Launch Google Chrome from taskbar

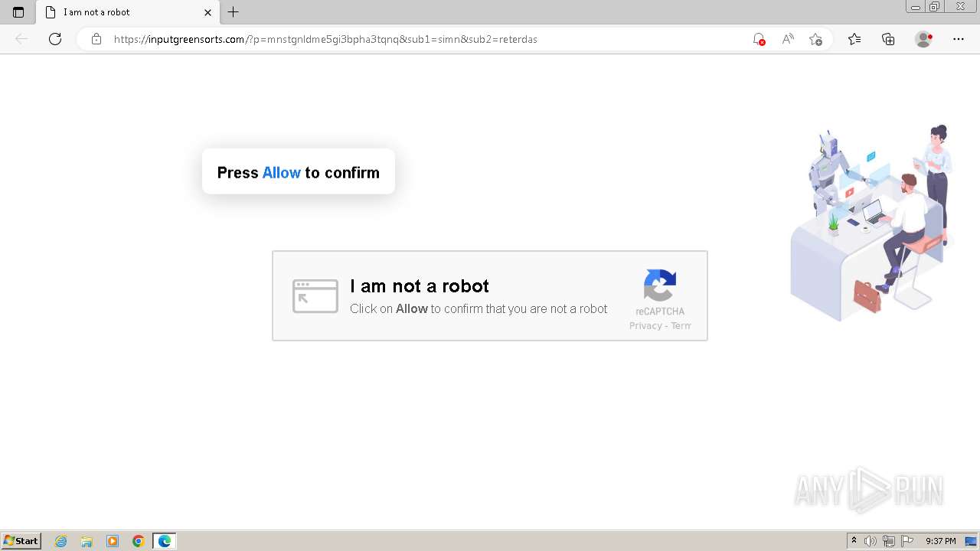[x=139, y=541]
